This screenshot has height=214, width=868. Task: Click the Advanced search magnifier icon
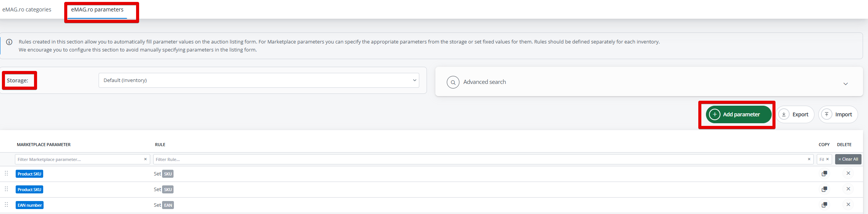(x=453, y=82)
